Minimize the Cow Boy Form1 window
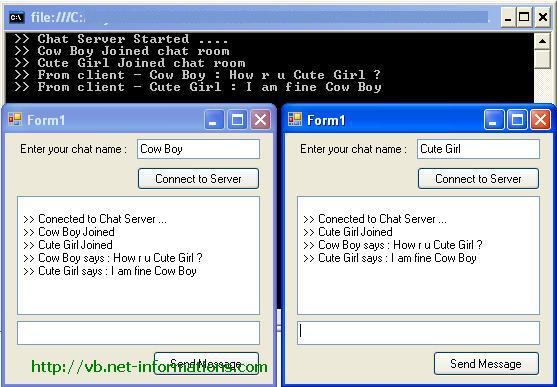The image size is (557, 387). pyautogui.click(x=214, y=119)
